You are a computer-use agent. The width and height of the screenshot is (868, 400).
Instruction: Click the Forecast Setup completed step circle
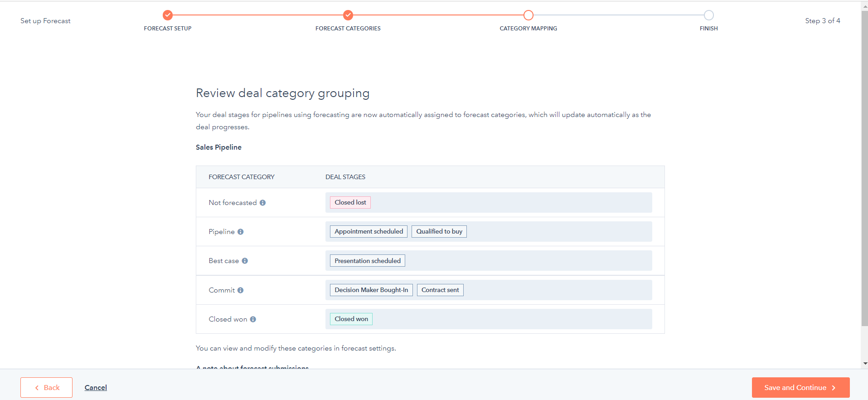[x=168, y=15]
